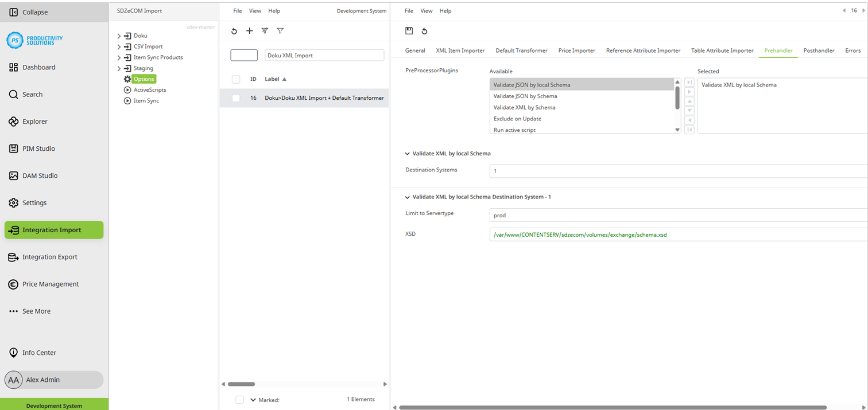868x410 pixels.
Task: Check the checkbox for row 16
Action: coord(235,97)
